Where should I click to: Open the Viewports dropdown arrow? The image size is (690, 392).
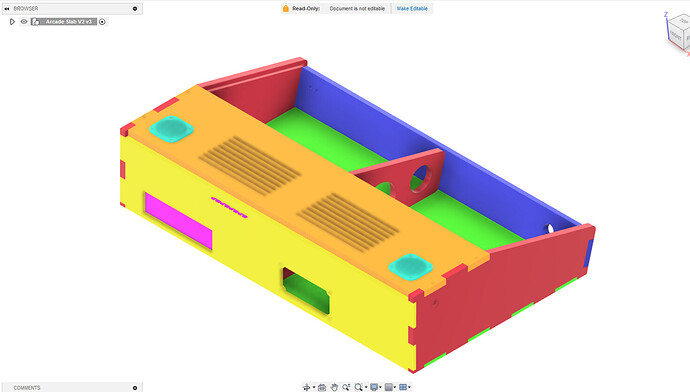click(409, 387)
